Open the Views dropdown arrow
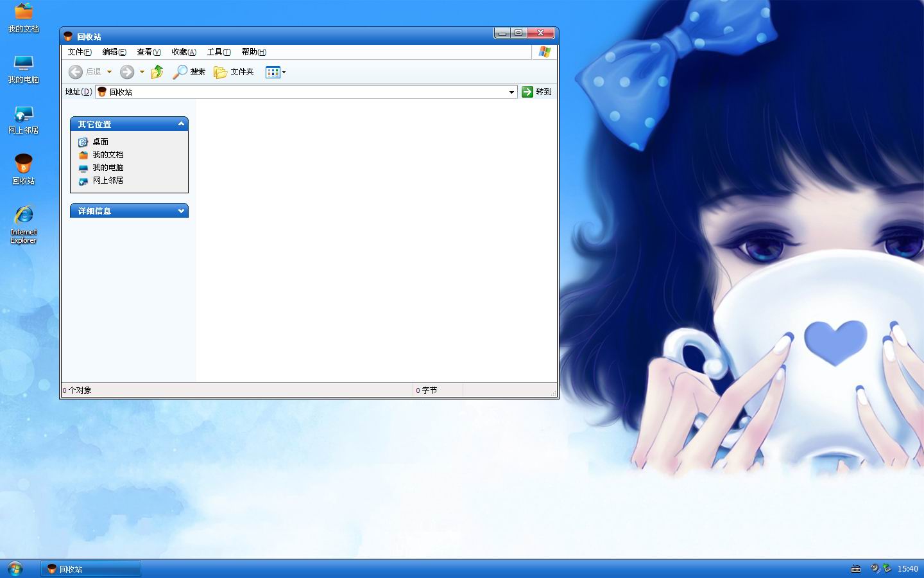The height and width of the screenshot is (578, 924). click(x=284, y=72)
